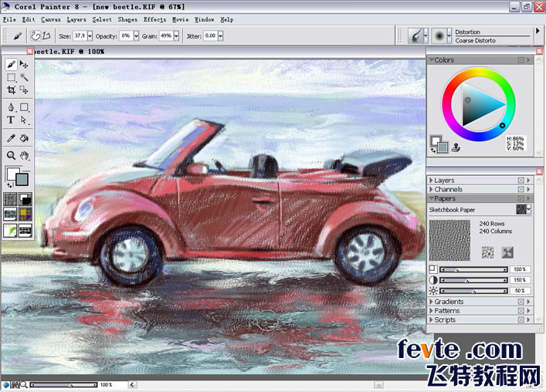Toggle the Layers palette close box
546x392 pixels.
(521, 180)
